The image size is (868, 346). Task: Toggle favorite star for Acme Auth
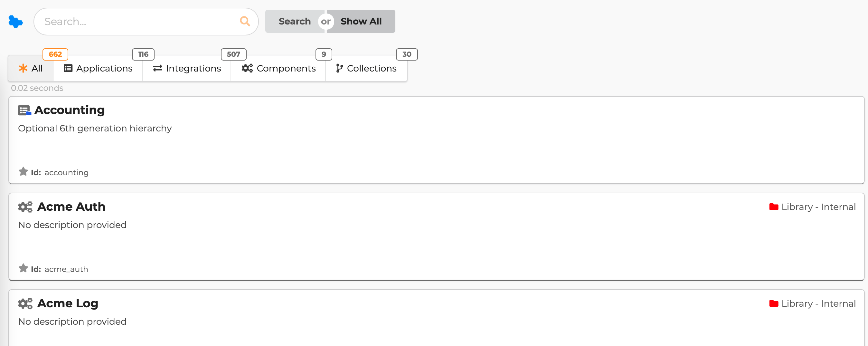click(x=23, y=268)
